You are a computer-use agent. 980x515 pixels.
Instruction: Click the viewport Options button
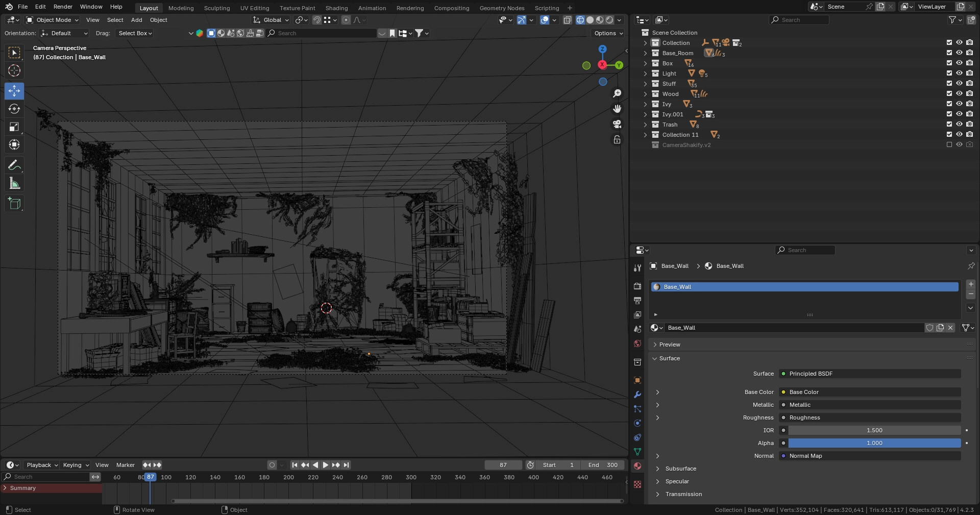tap(608, 33)
